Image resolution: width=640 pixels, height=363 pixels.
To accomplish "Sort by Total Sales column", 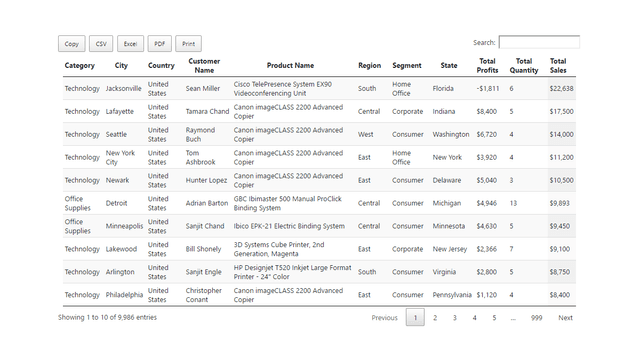I will [558, 65].
